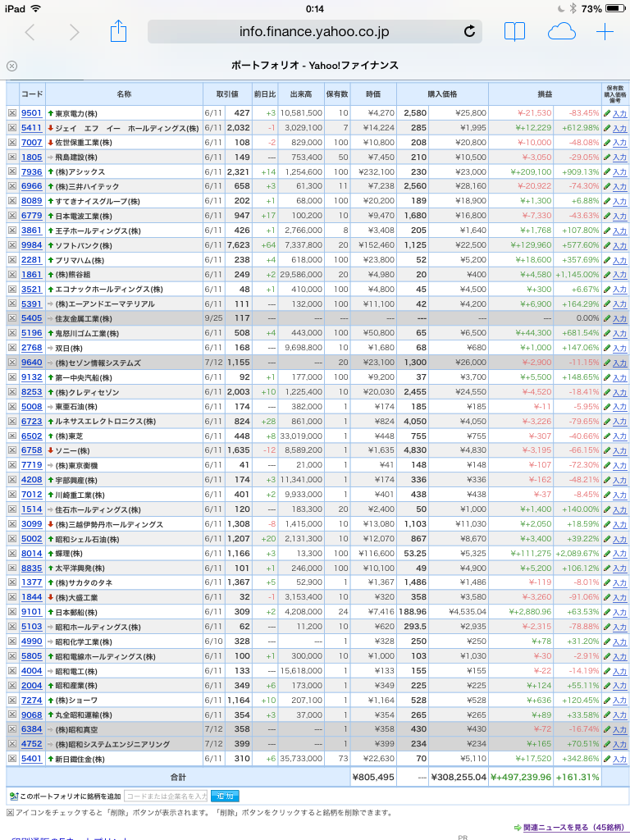The image size is (630, 840).
Task: Tap the Safari forward arrow
Action: point(74,32)
